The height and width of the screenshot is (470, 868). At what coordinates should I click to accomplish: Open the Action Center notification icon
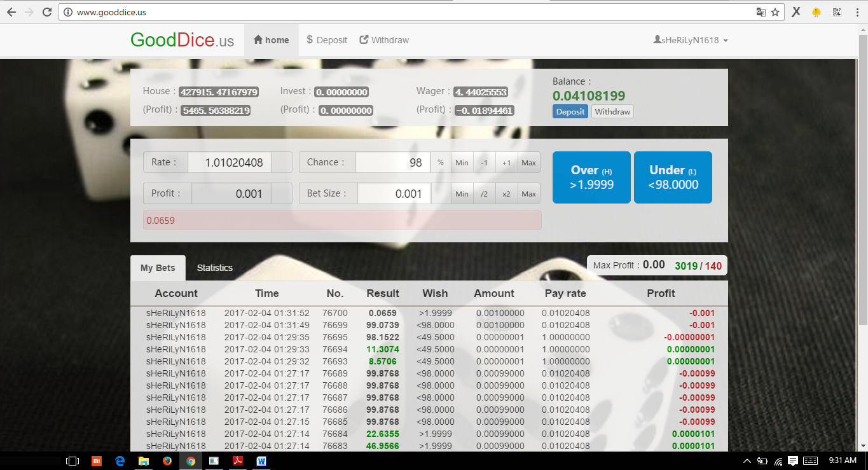[x=793, y=460]
